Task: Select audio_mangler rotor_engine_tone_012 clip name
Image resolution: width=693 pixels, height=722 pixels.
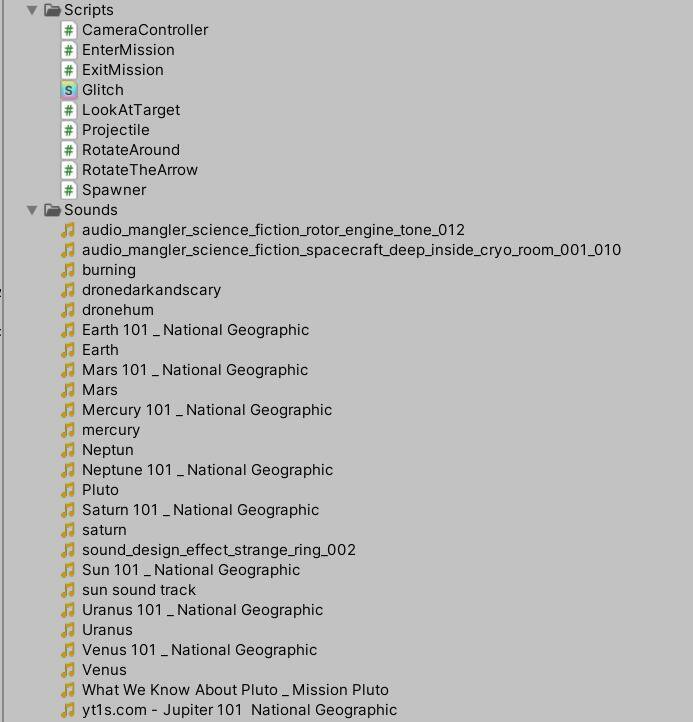Action: pyautogui.click(x=274, y=230)
